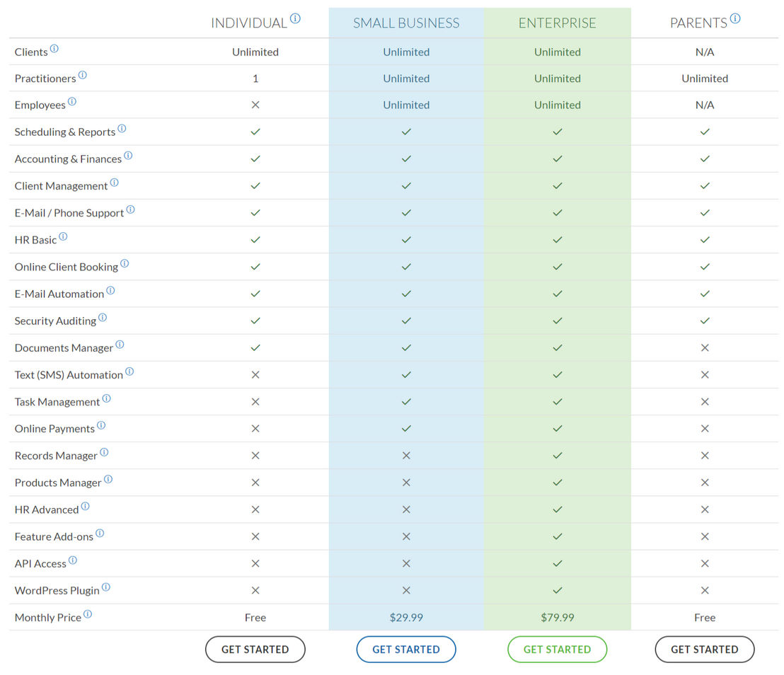The width and height of the screenshot is (784, 675).
Task: Click the Security Auditing info icon
Action: click(x=103, y=318)
